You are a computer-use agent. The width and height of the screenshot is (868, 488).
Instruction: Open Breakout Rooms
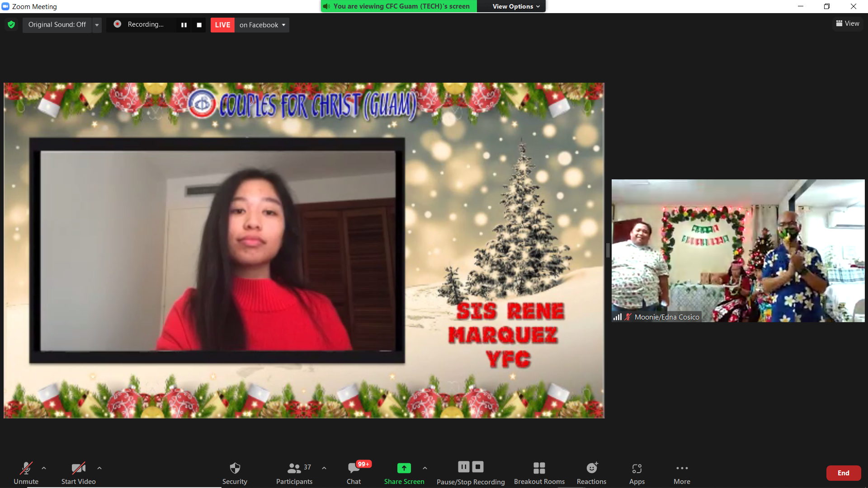[x=539, y=473]
